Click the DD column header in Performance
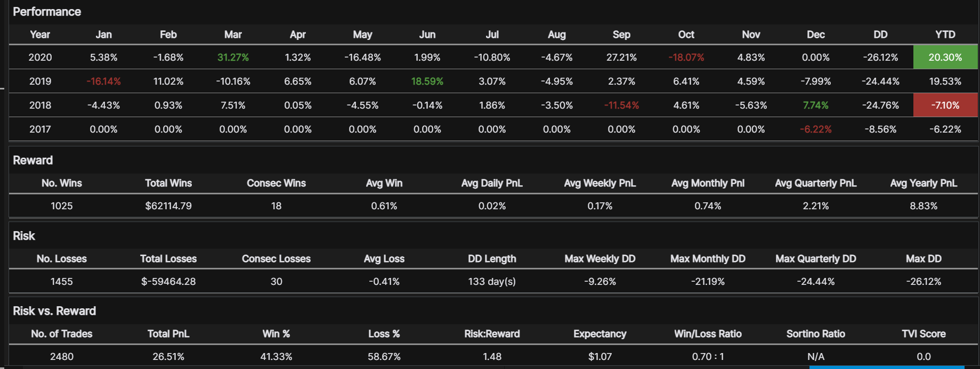Viewport: 980px width, 369px height. click(x=880, y=35)
